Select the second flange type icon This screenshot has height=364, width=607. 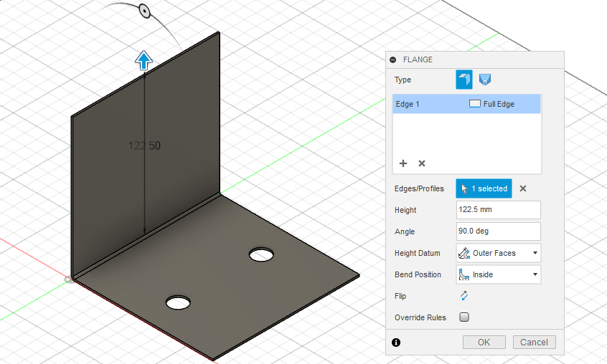click(485, 80)
